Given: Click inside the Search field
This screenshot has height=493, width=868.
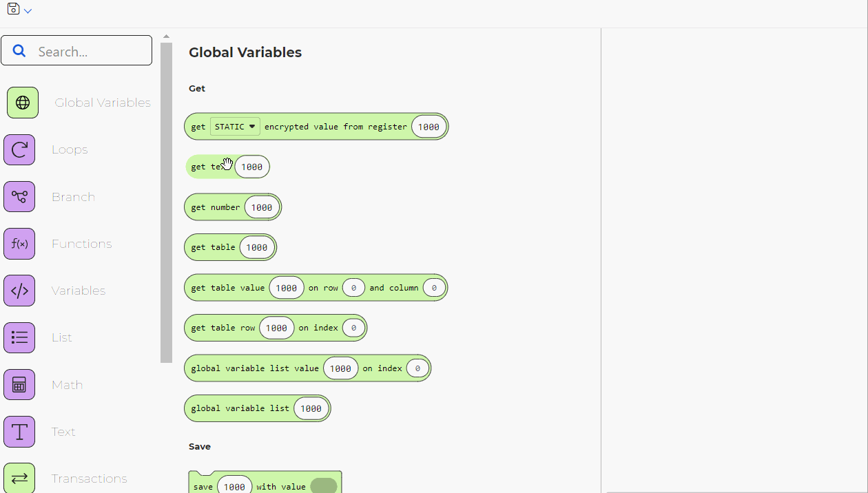Looking at the screenshot, I should [x=83, y=50].
